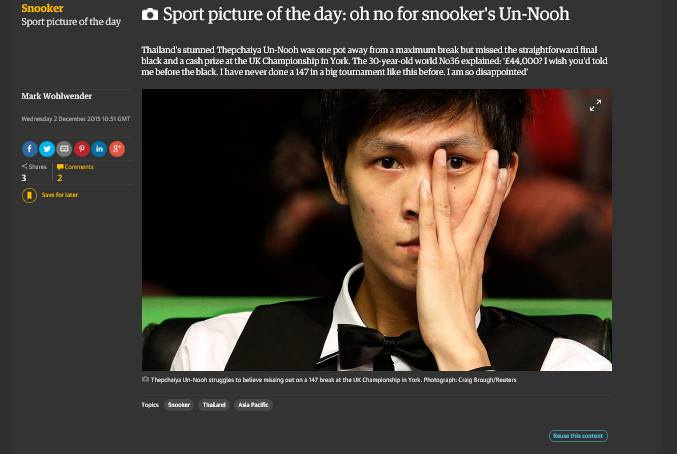
Task: Click Reuse this content button
Action: point(578,436)
